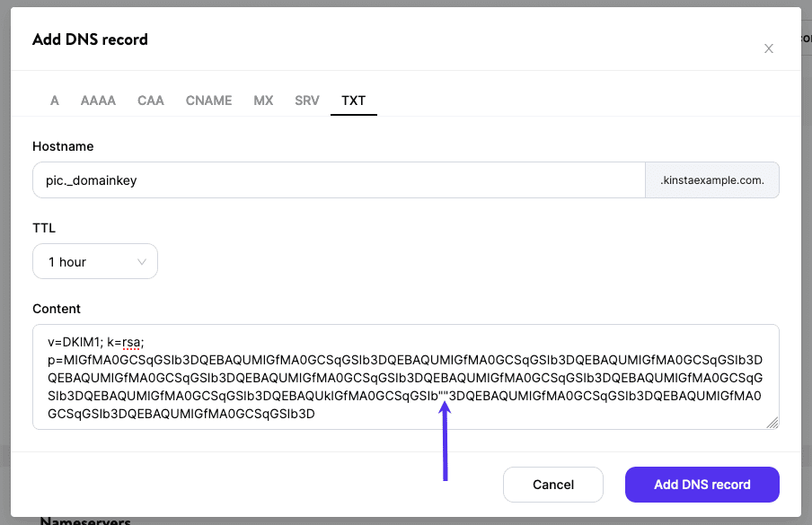Switch to the MX record tab
The image size is (812, 525).
coord(263,101)
